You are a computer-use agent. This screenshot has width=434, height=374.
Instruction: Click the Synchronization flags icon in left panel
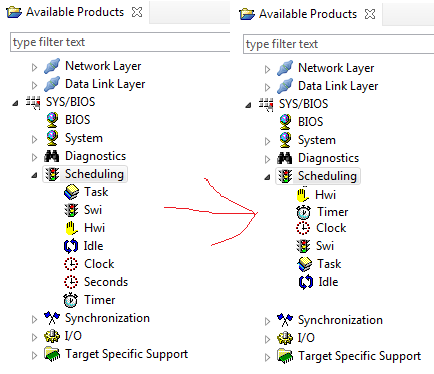click(x=52, y=318)
